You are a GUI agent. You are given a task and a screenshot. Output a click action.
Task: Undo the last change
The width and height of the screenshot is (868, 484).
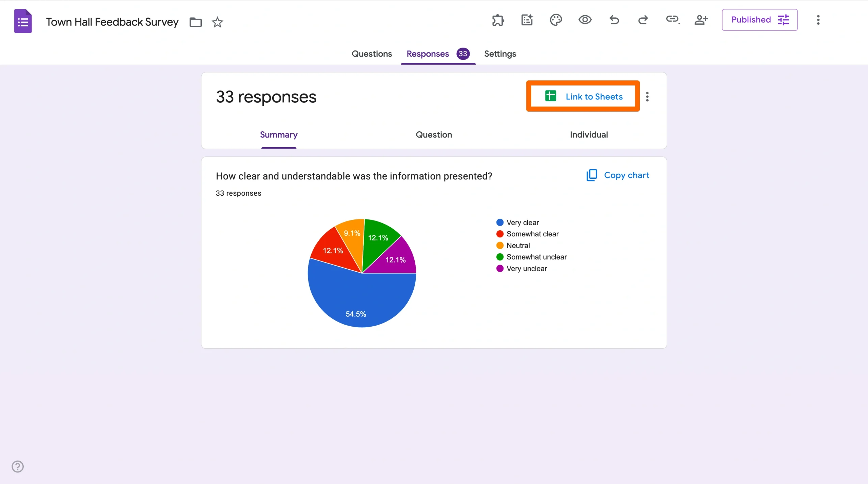pyautogui.click(x=614, y=20)
